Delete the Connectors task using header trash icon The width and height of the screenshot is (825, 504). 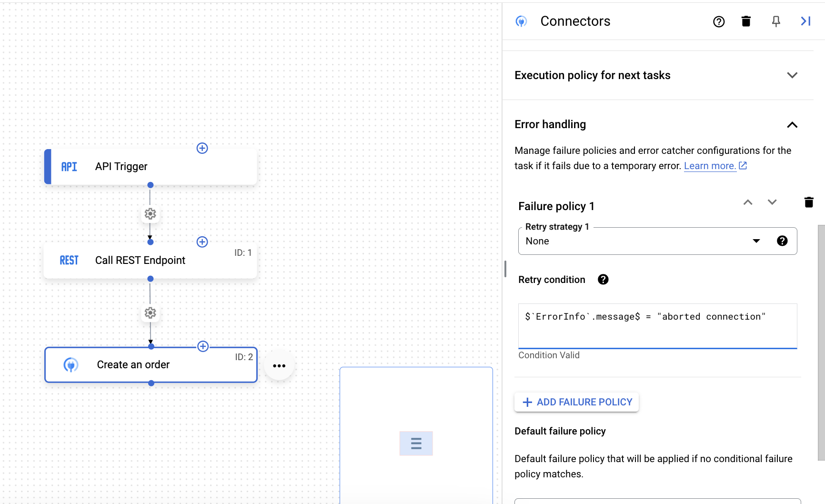pos(746,21)
